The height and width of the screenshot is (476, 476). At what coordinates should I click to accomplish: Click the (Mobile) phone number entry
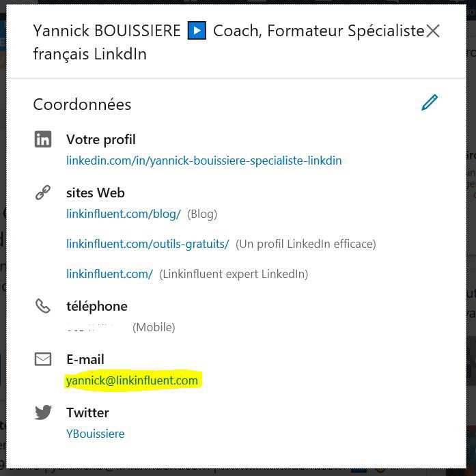point(121,327)
